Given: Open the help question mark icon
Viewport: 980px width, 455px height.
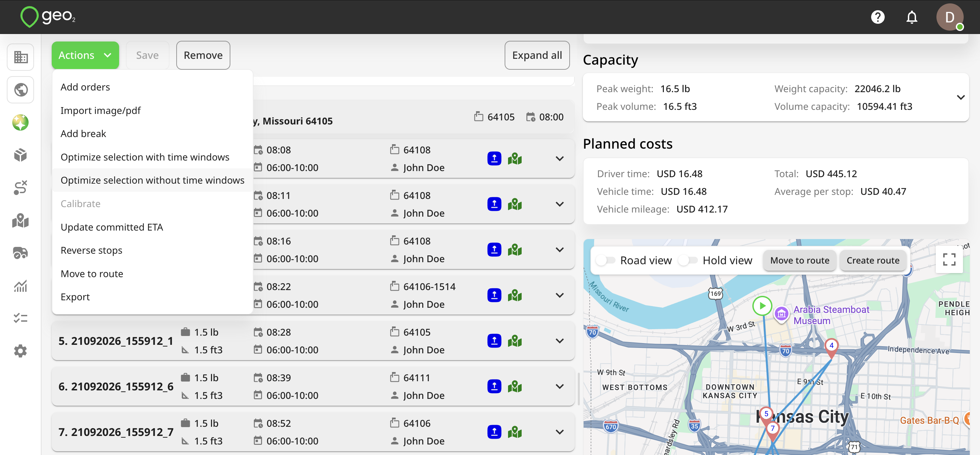Looking at the screenshot, I should 878,17.
